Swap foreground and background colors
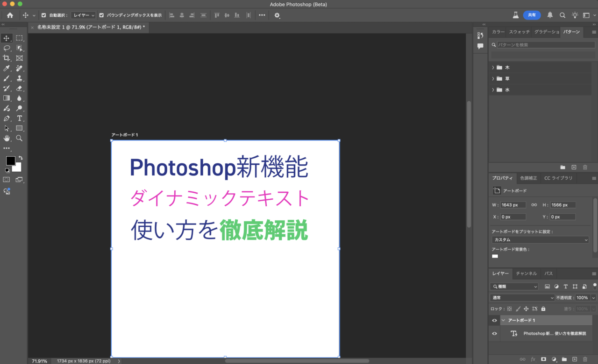The height and width of the screenshot is (364, 598). pos(21,158)
